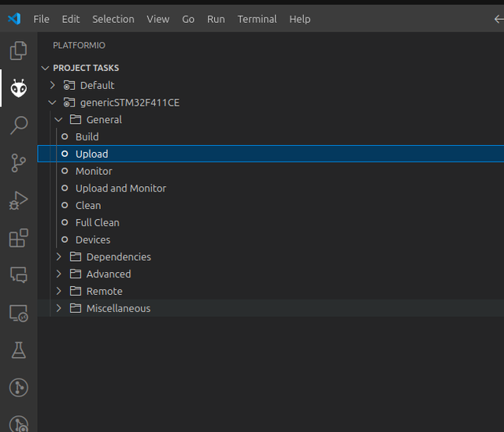
Task: Expand the Dependencies folder
Action: tap(58, 257)
